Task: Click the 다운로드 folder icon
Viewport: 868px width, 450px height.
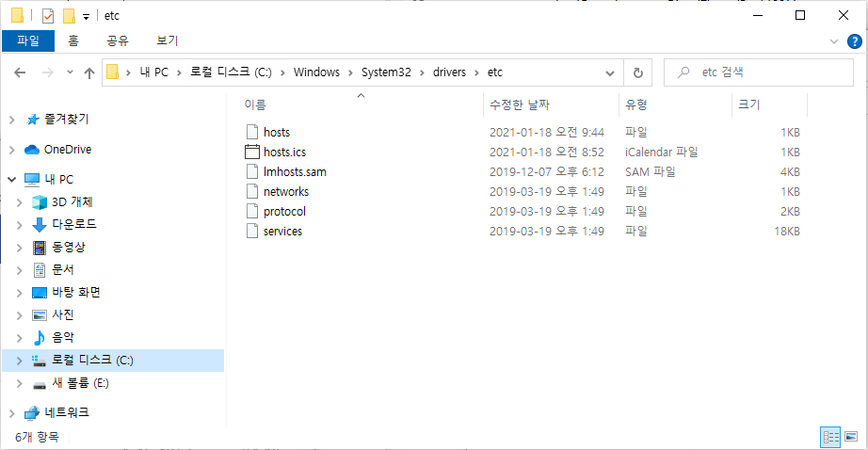Action: tap(40, 225)
